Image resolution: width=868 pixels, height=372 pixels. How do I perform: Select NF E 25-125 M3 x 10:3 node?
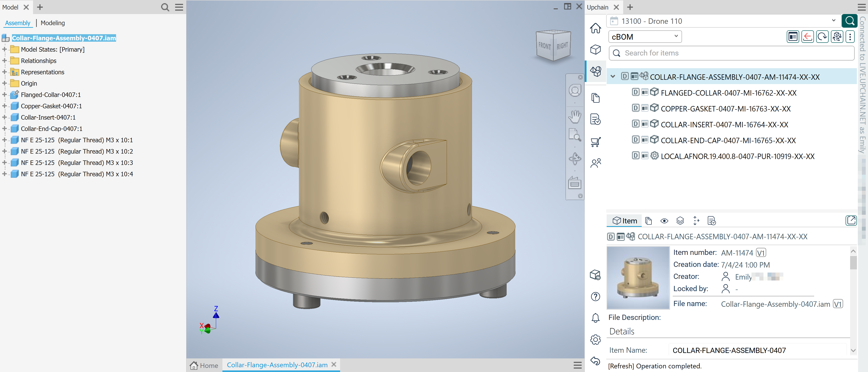(x=77, y=163)
